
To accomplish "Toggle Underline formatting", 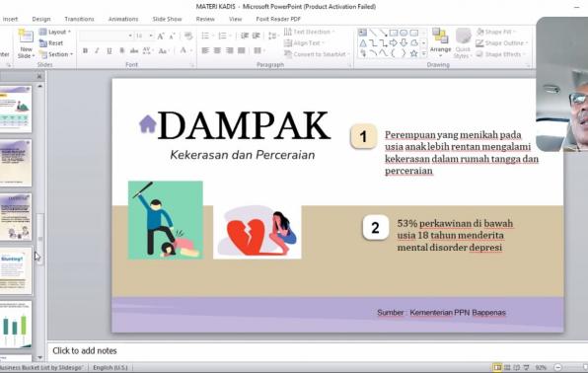I will click(x=110, y=50).
